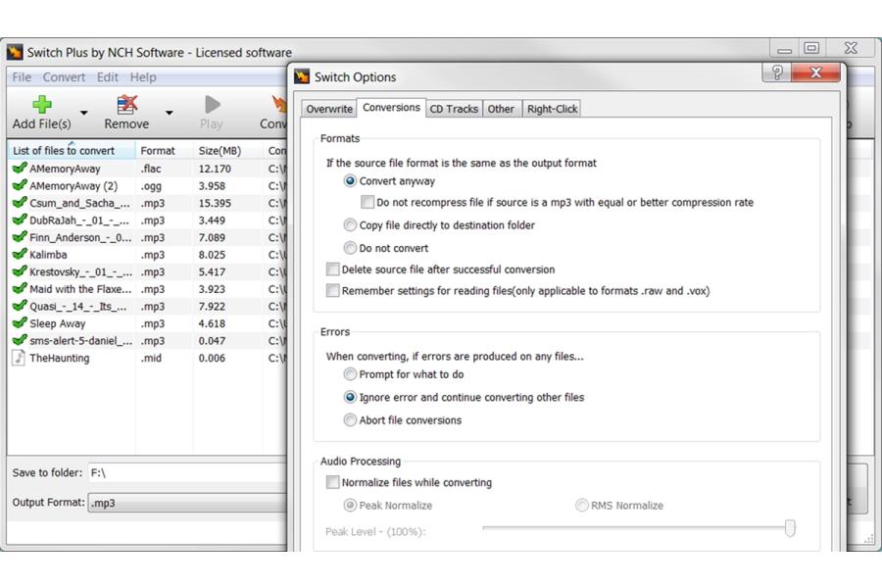Image resolution: width=882 pixels, height=588 pixels.
Task: Select Prompt for what to do
Action: (x=350, y=373)
